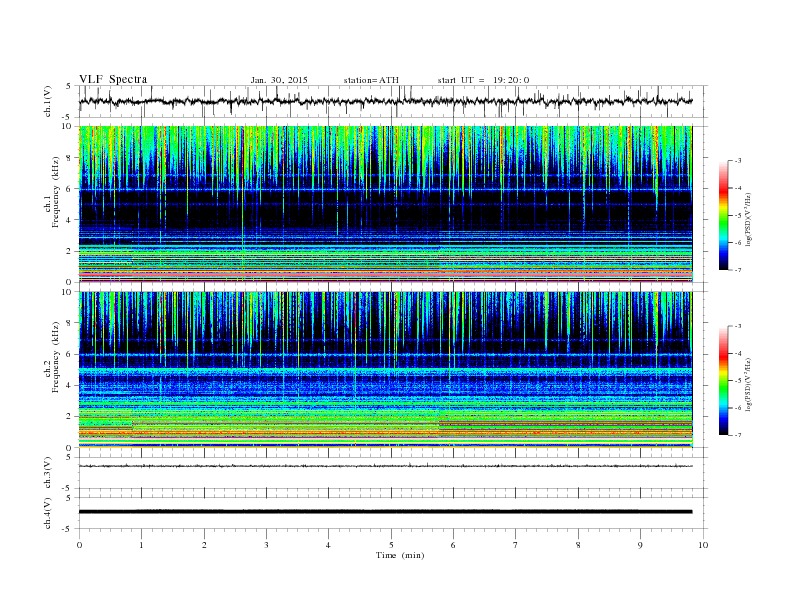This screenshot has height=612, width=792.
Task: Click the "4" tick label on the time axis
Action: coord(328,545)
